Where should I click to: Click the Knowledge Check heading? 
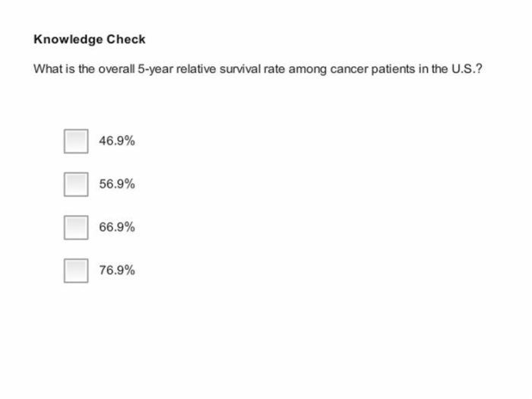[90, 40]
